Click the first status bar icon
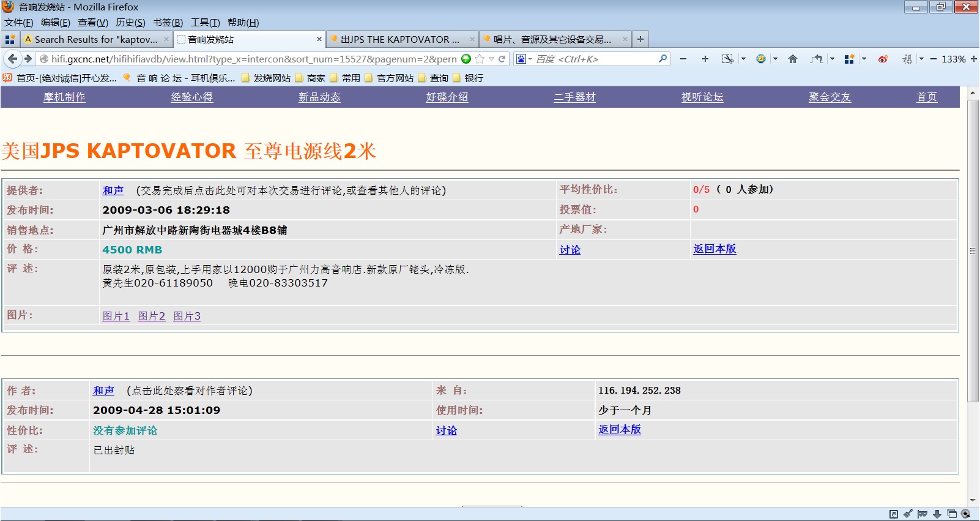Screen dimensions: 980x521 point(893,514)
